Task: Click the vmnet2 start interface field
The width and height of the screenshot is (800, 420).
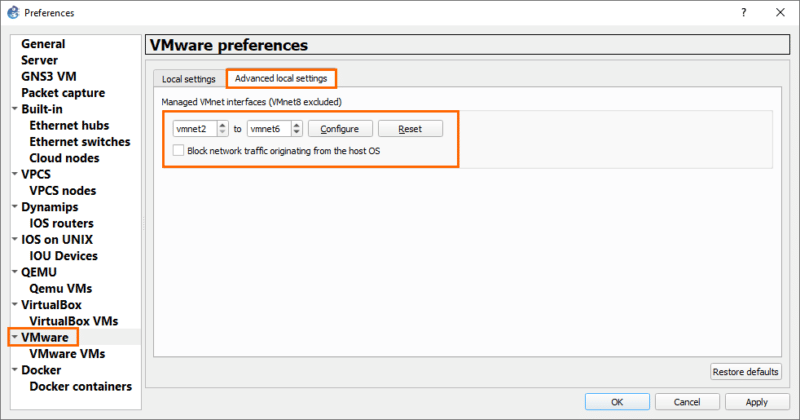Action: point(194,129)
